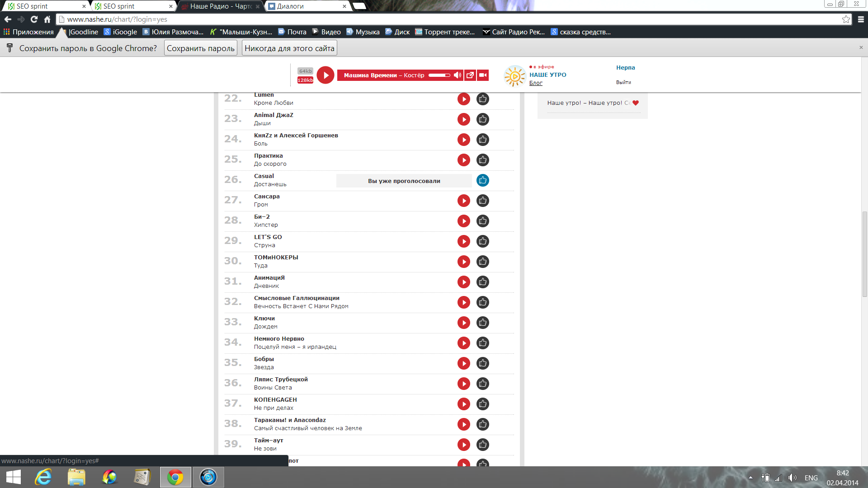The image size is (868, 488).
Task: Adjust the radio player volume slider
Action: [439, 75]
